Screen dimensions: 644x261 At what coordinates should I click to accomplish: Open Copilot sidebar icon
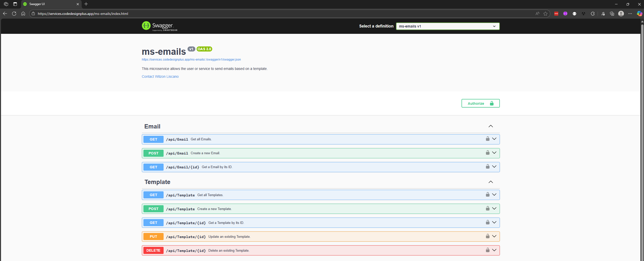point(639,14)
